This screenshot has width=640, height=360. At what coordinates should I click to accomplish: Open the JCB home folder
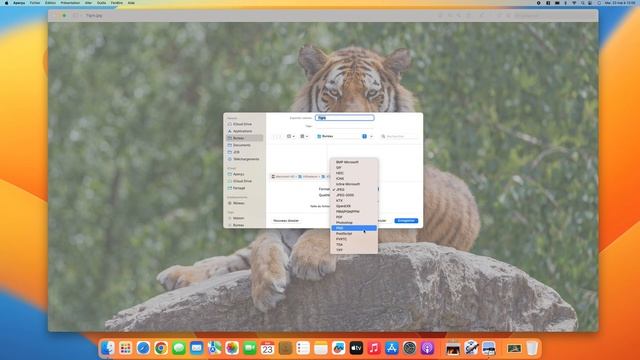coord(244,152)
